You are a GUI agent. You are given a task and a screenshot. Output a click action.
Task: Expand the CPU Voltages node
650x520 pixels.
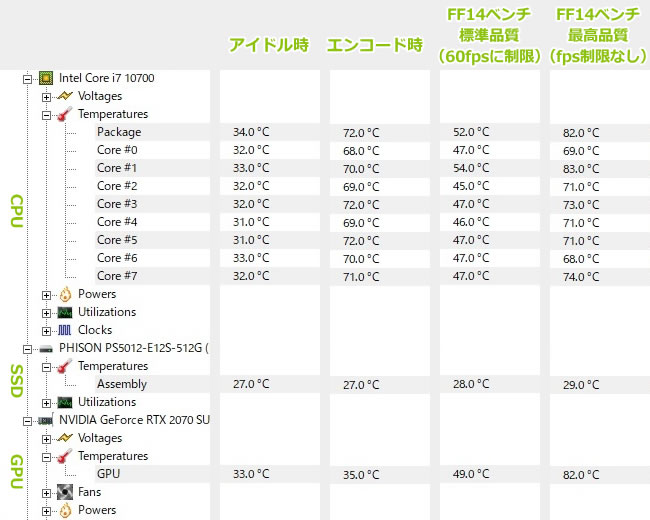(x=46, y=97)
